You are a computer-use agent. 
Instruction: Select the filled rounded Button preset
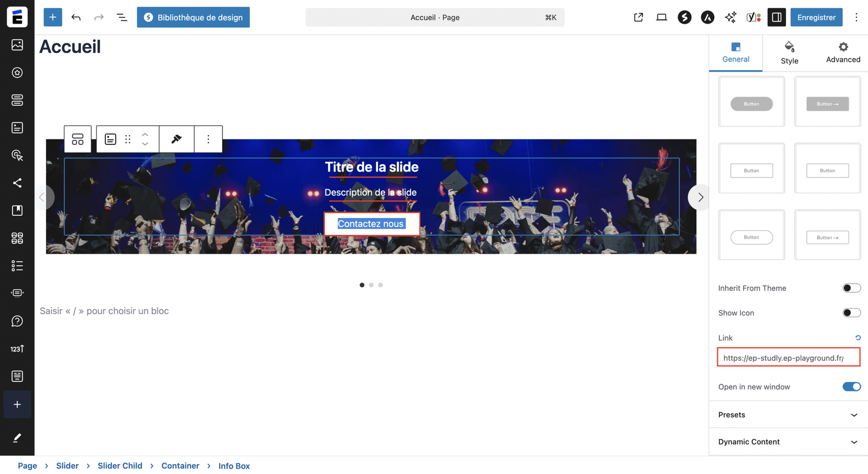click(751, 101)
